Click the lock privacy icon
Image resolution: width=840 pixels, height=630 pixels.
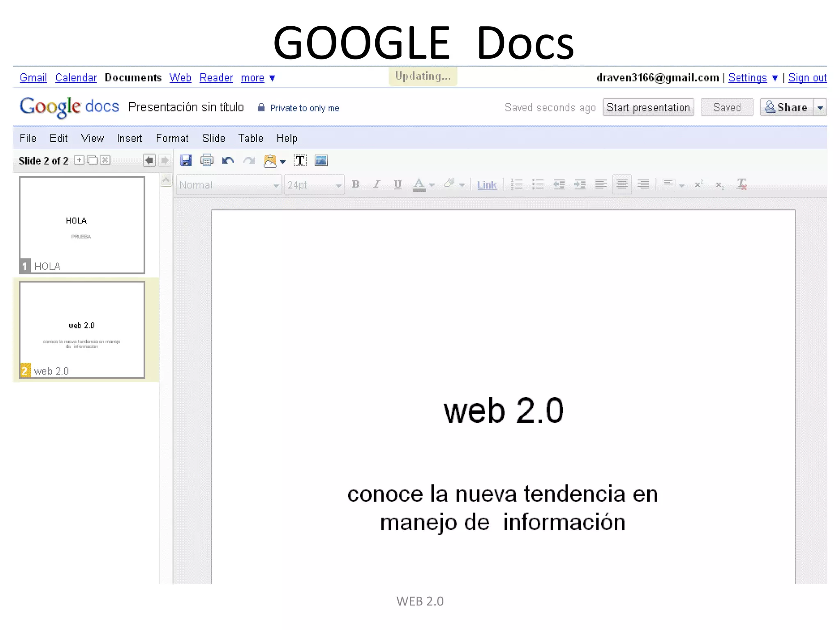point(261,107)
